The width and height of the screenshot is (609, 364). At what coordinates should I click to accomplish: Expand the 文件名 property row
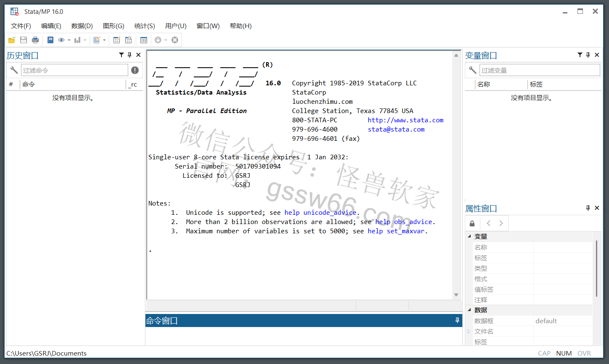[469, 331]
